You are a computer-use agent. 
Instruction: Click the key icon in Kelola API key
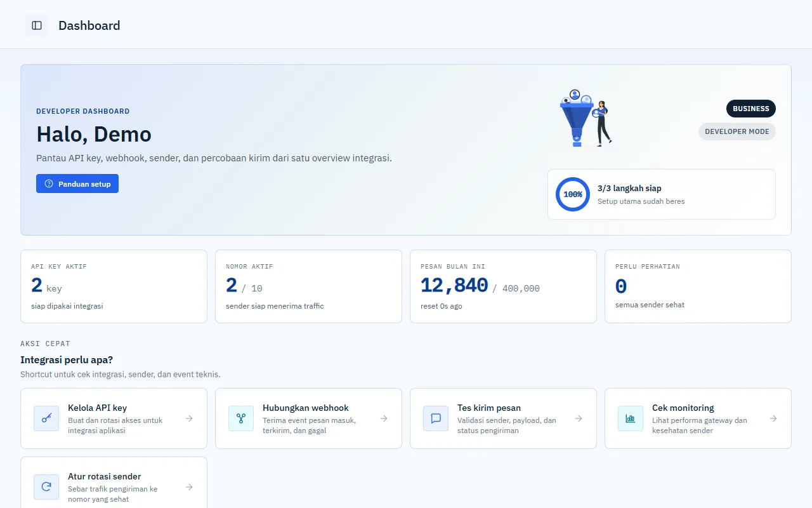coord(46,418)
